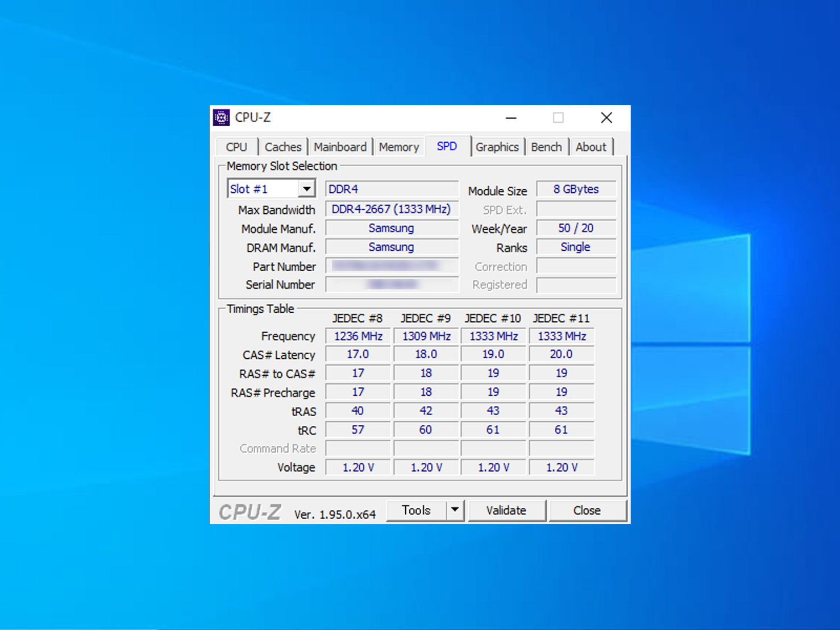Viewport: 840px width, 630px height.
Task: Click the JEDEC #10 1333 MHz cell
Action: pyautogui.click(x=493, y=336)
